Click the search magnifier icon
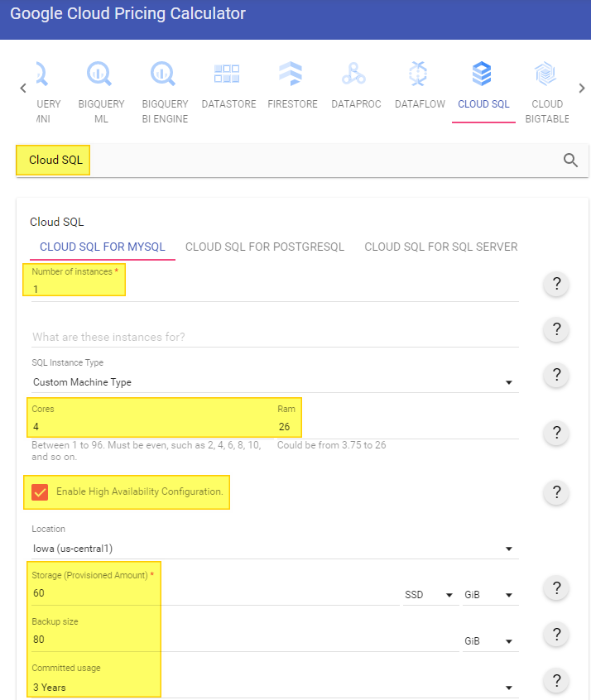591x700 pixels. (x=570, y=160)
